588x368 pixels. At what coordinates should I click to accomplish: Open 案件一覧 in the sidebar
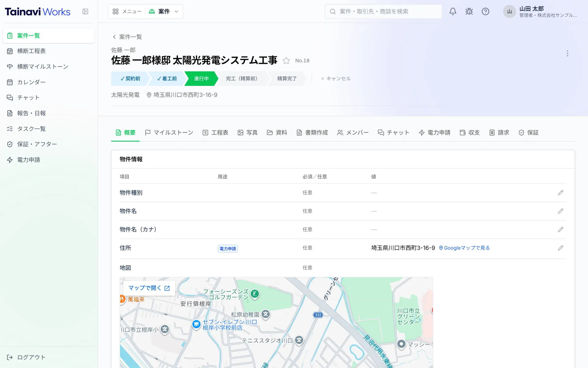pos(49,36)
